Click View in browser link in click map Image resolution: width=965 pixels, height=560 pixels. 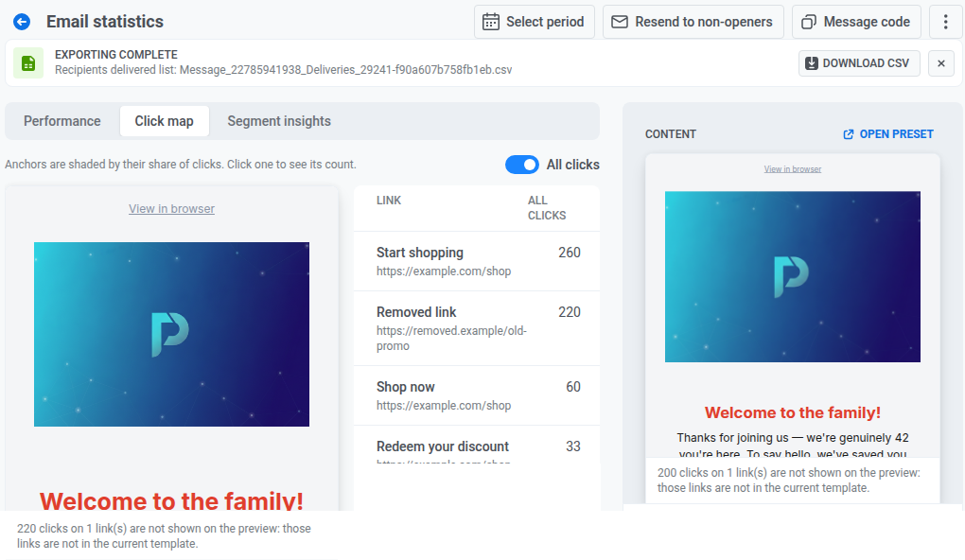(x=171, y=209)
